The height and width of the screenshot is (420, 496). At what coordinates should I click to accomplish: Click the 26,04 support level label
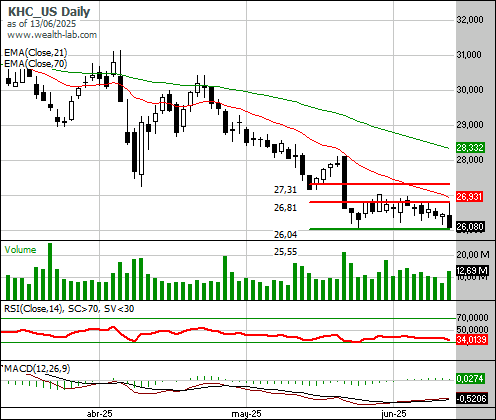click(x=285, y=235)
